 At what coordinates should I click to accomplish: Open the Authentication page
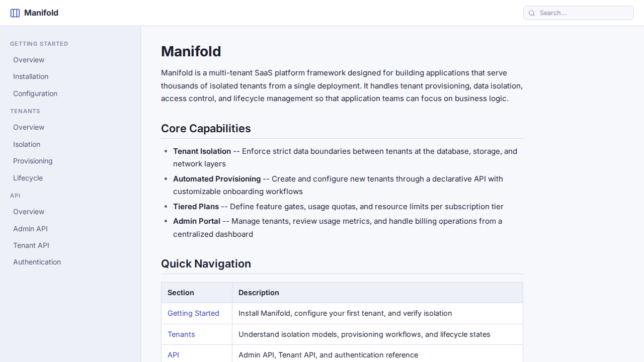point(37,262)
